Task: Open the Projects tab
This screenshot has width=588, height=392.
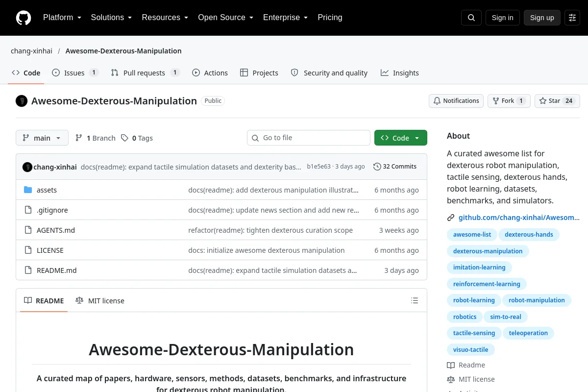Action: [x=259, y=73]
